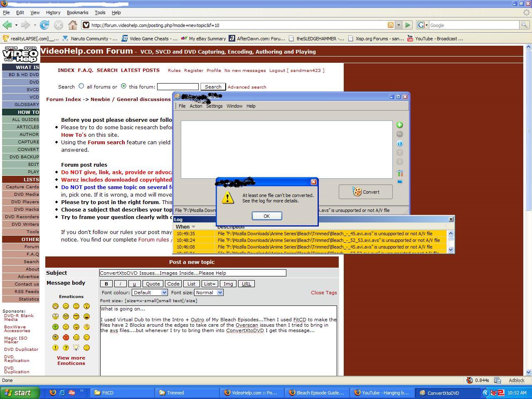Click the Internet Explorer quick launch icon
The width and height of the screenshot is (532, 399).
(62, 392)
